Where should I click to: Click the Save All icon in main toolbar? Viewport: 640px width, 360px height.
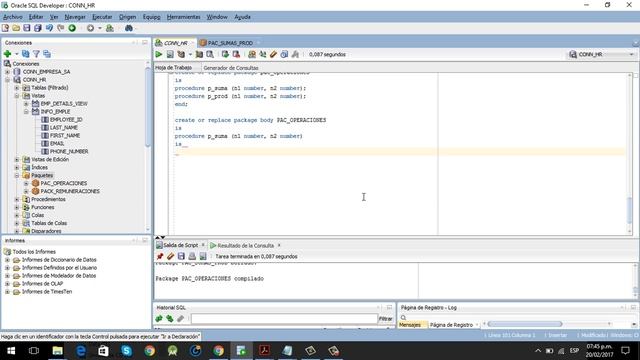tap(38, 28)
